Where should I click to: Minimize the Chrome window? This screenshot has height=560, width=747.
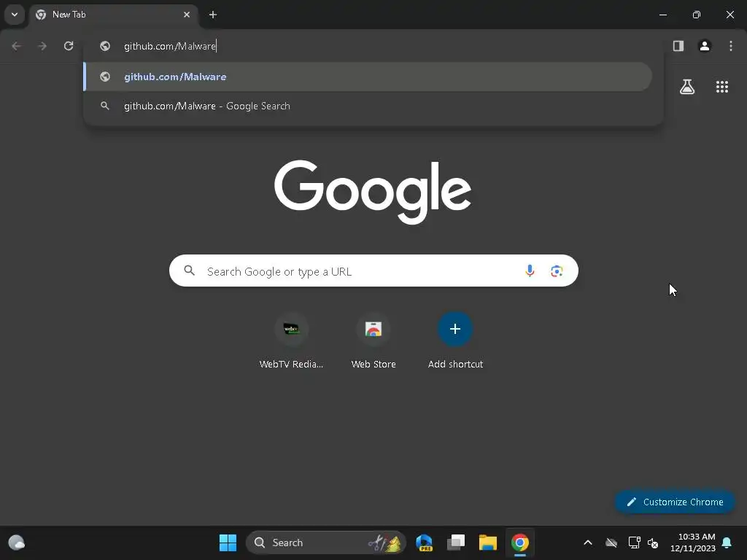(662, 15)
